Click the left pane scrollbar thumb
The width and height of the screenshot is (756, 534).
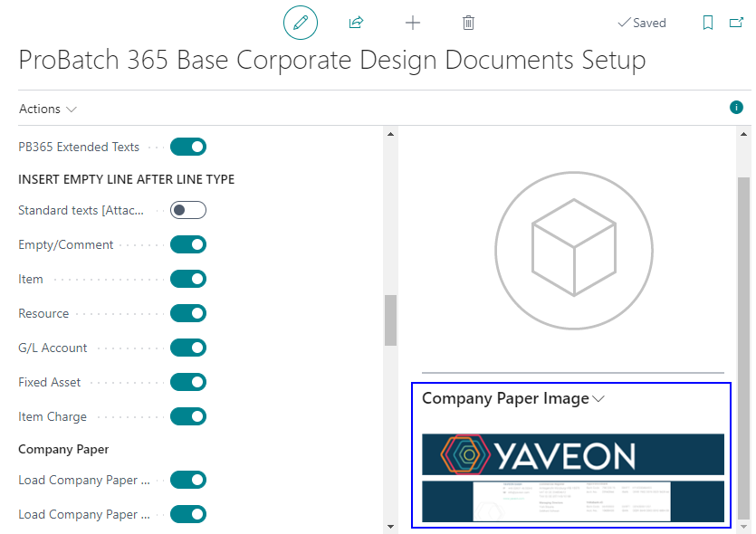point(390,320)
